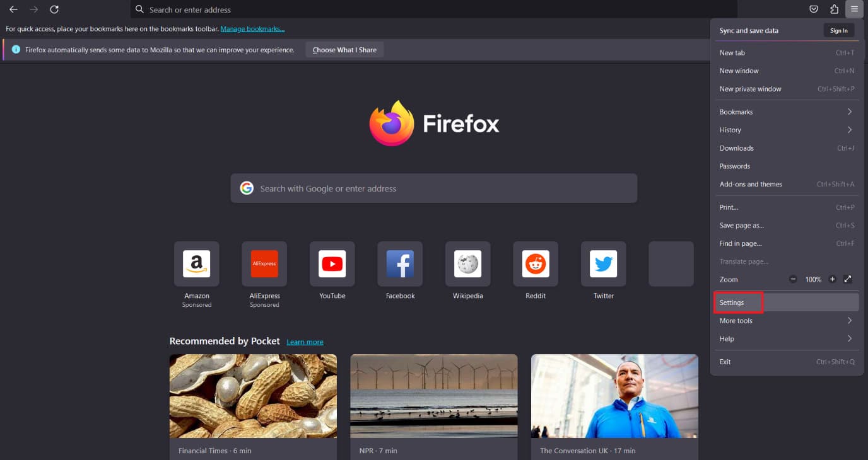
Task: Close the hamburger application menu button
Action: point(854,9)
